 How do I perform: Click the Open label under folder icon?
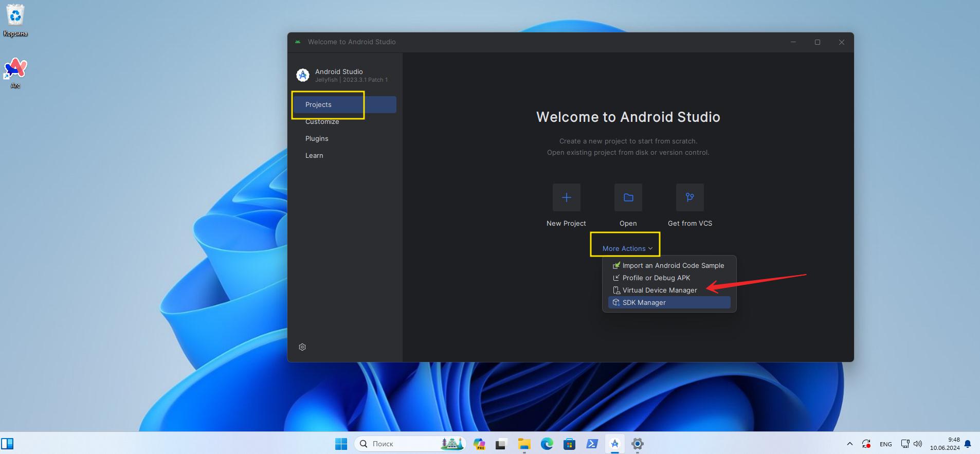coord(628,224)
